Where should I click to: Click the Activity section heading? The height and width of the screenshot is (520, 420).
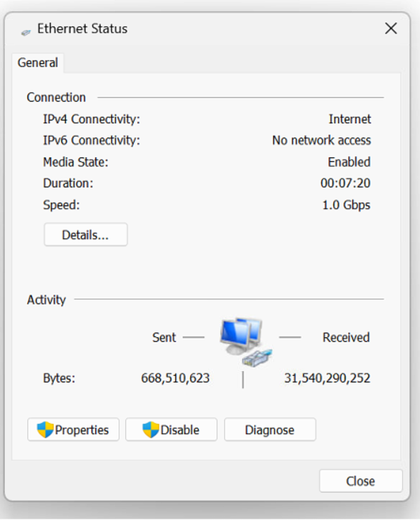click(x=46, y=300)
